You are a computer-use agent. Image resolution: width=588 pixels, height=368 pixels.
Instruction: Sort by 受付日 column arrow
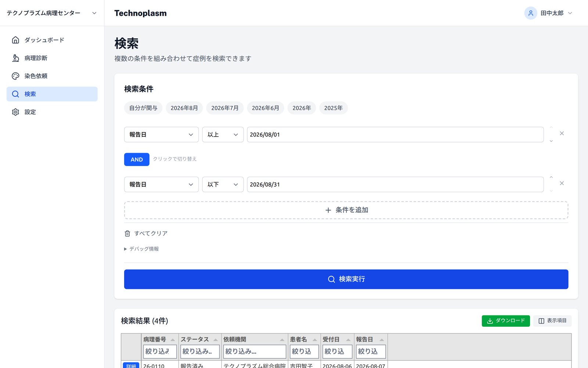coord(348,340)
